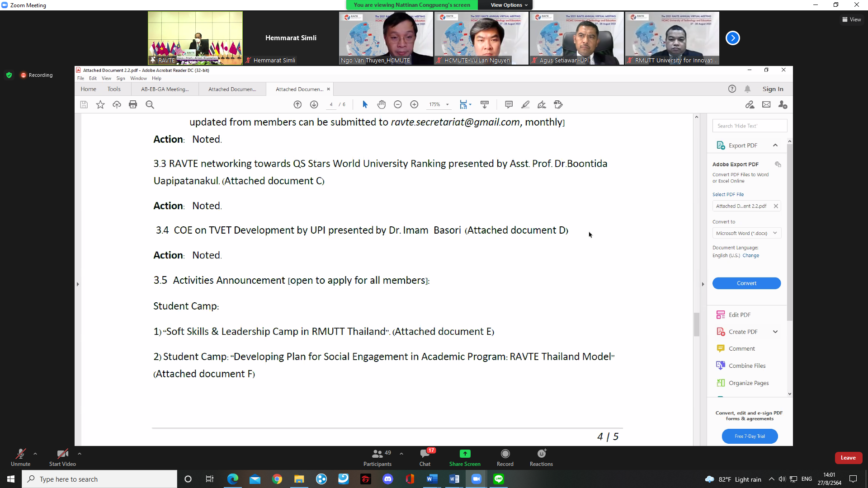The height and width of the screenshot is (488, 868).
Task: Click the zoom in plus icon
Action: [x=414, y=105]
